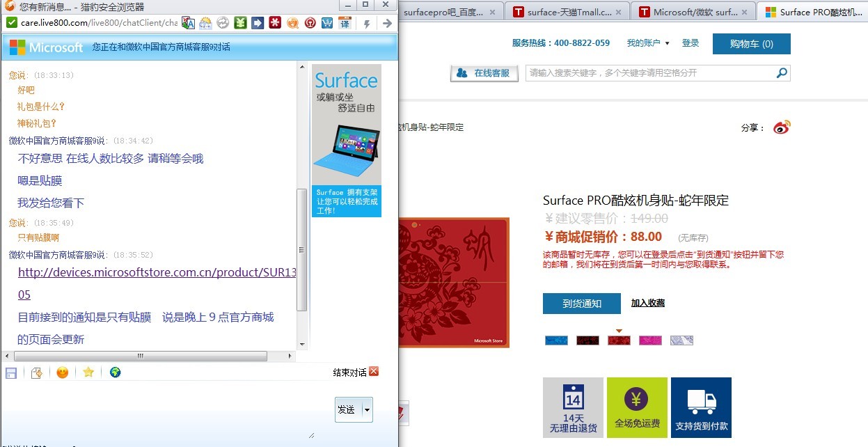Viewport: 868px width, 447px height.
Task: Click the free shipping yen badge
Action: click(x=637, y=407)
